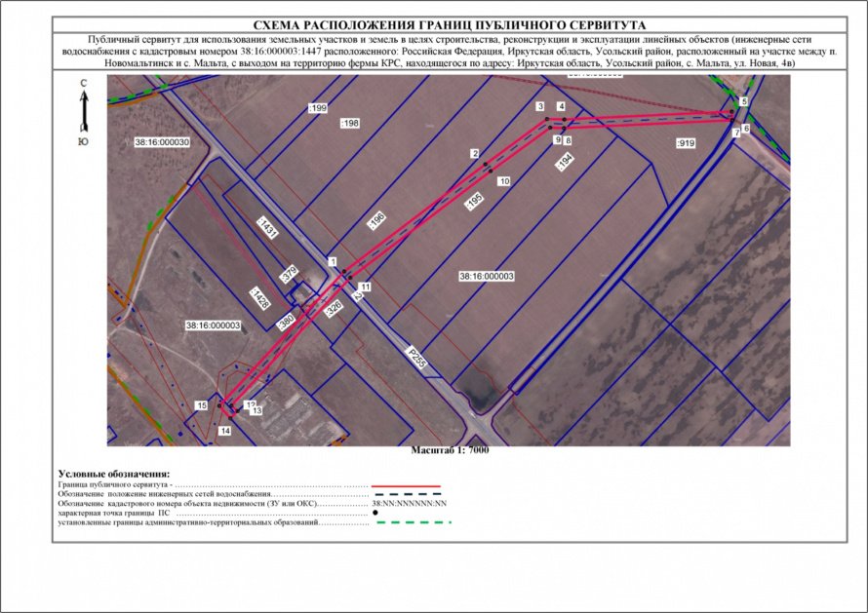This screenshot has height=613, width=868.
Task: Select parcel label ":1431"
Action: click(x=267, y=227)
